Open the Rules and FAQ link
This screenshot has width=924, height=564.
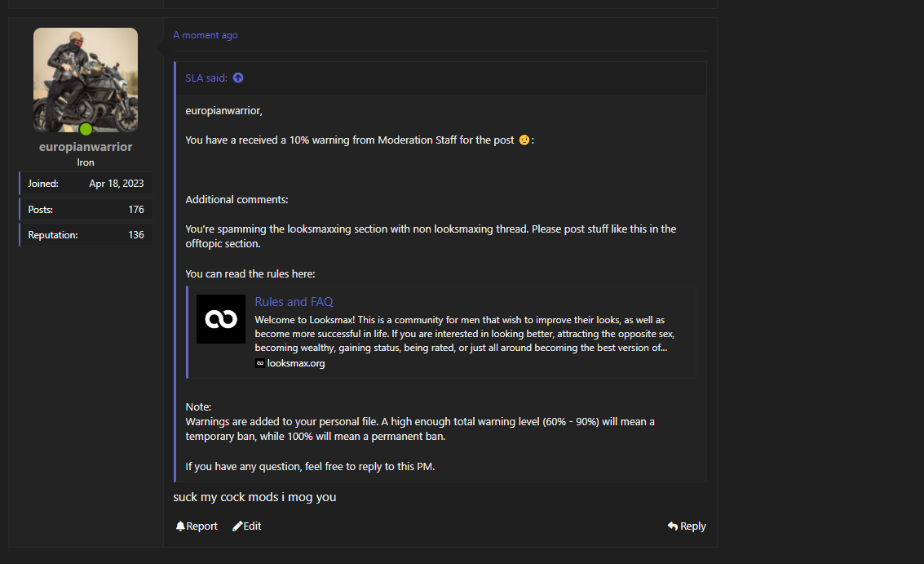pyautogui.click(x=294, y=301)
